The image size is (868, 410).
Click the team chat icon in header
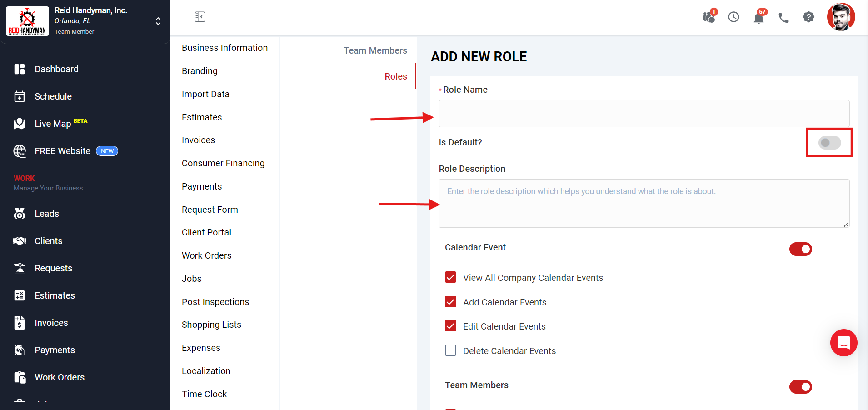click(x=708, y=17)
